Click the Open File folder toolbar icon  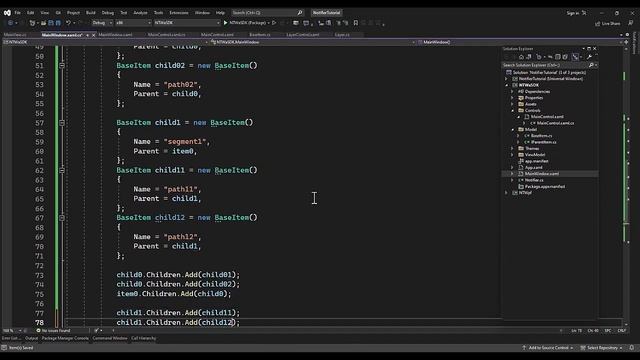(43, 23)
